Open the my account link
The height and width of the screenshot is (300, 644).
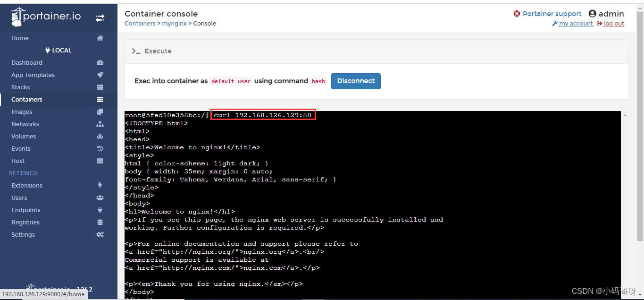point(573,24)
